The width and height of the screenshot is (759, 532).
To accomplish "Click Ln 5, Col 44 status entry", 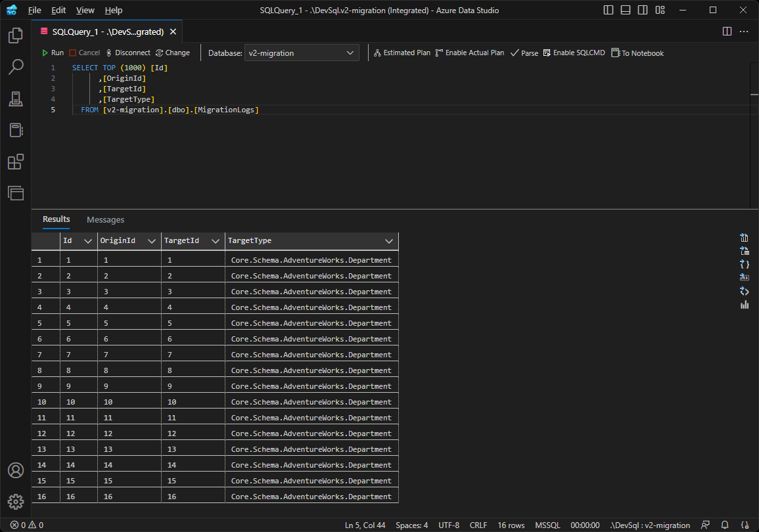I will 365,525.
